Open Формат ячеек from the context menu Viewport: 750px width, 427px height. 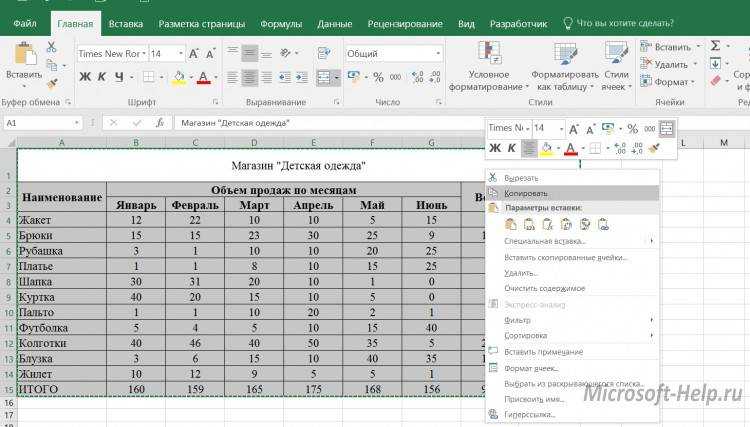pos(572,368)
